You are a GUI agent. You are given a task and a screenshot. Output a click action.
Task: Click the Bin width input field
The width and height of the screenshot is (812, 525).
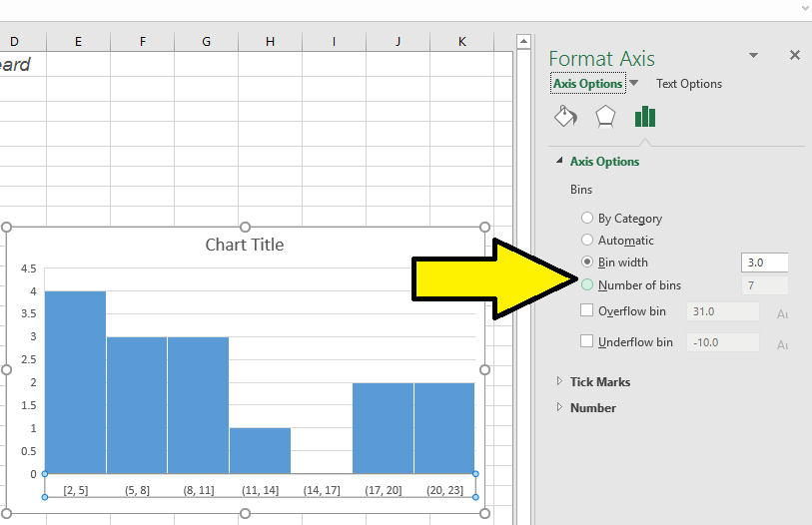(x=764, y=263)
